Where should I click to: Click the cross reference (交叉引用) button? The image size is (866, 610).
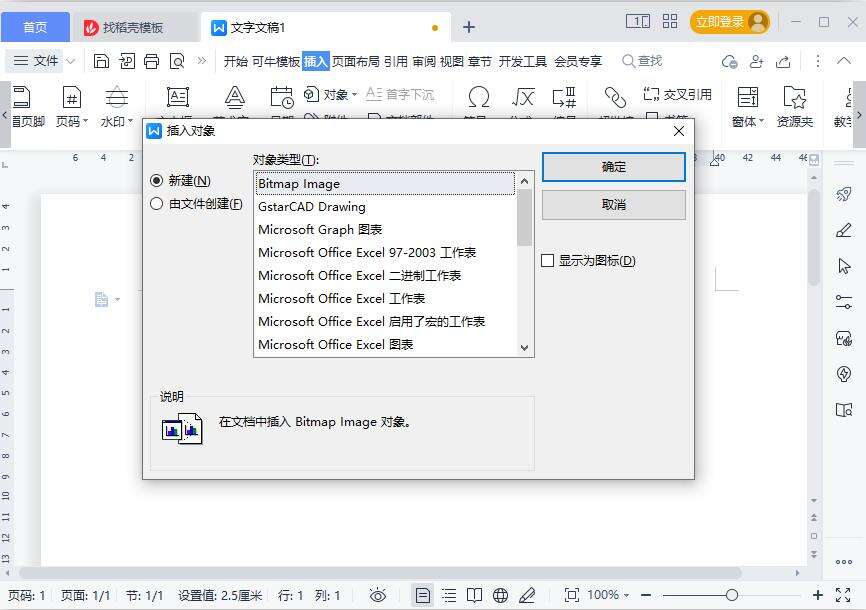click(678, 94)
